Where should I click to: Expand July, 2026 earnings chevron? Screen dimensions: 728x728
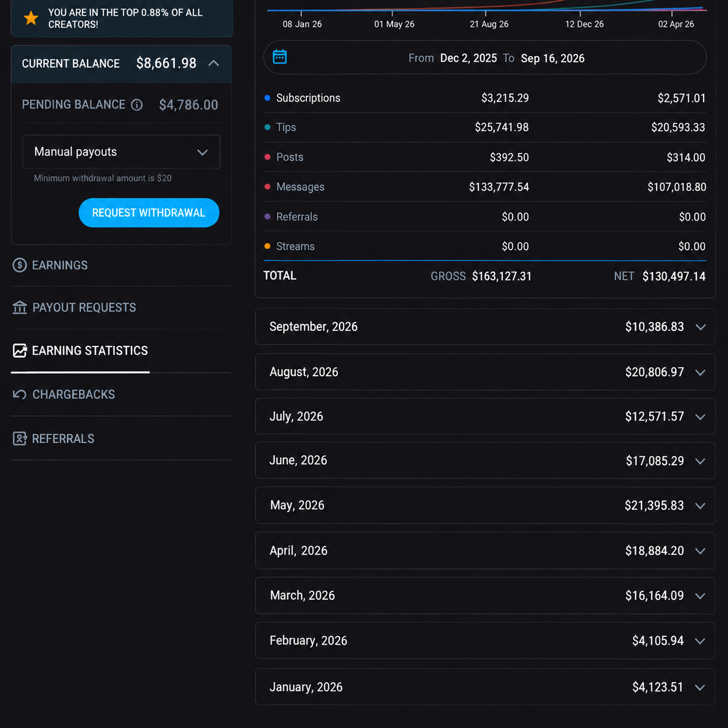point(700,417)
